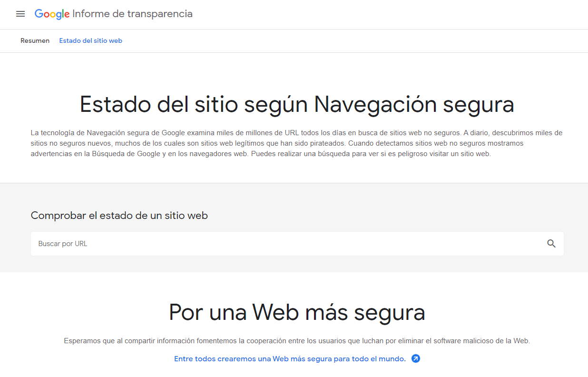Click the sentence starting Esperamos que al compartir
Viewport: 588px width, 377px height.
297,341
